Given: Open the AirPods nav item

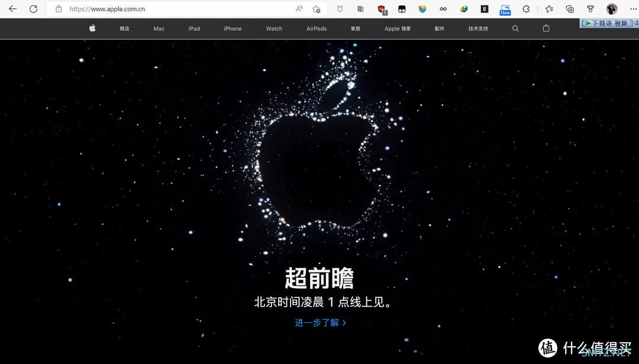Looking at the screenshot, I should click(317, 28).
